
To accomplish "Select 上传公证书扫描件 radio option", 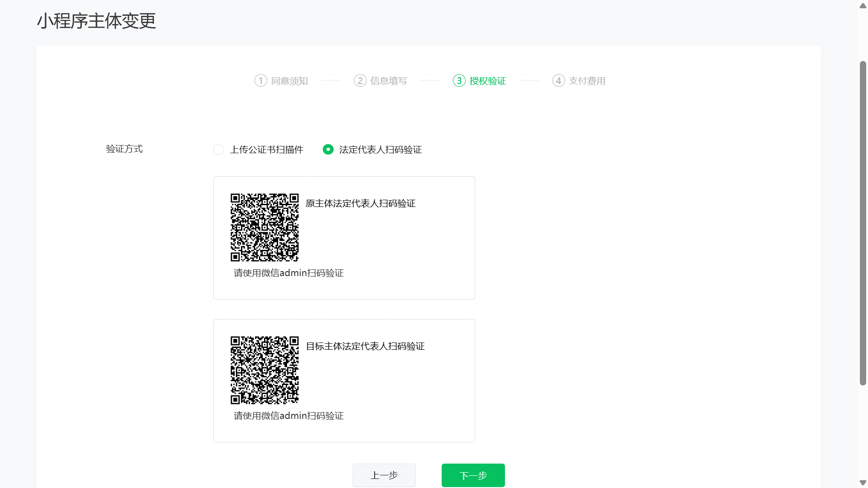I will tap(219, 150).
